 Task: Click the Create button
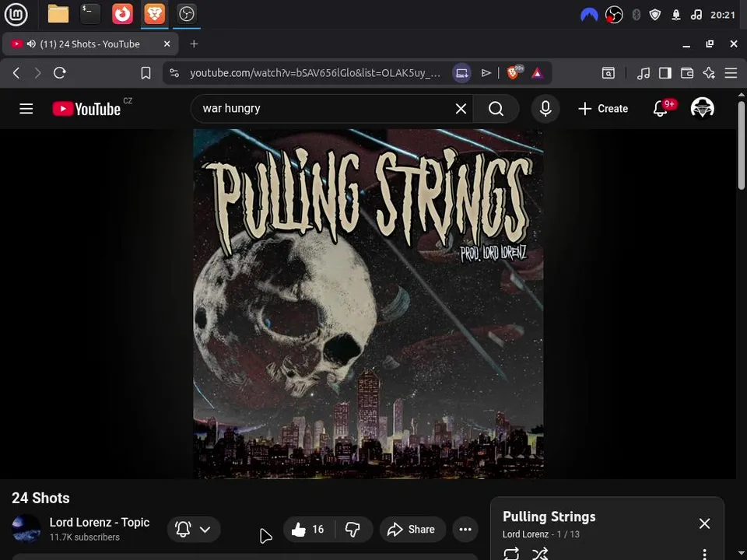coord(603,109)
